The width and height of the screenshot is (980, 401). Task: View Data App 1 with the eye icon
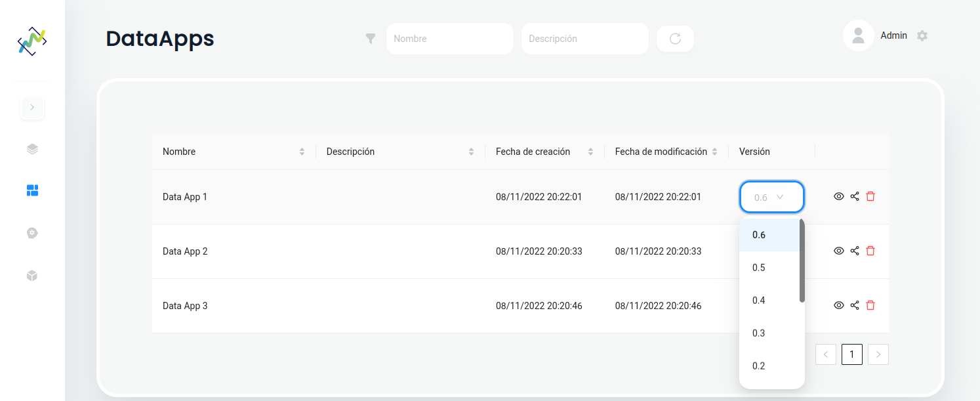tap(838, 196)
